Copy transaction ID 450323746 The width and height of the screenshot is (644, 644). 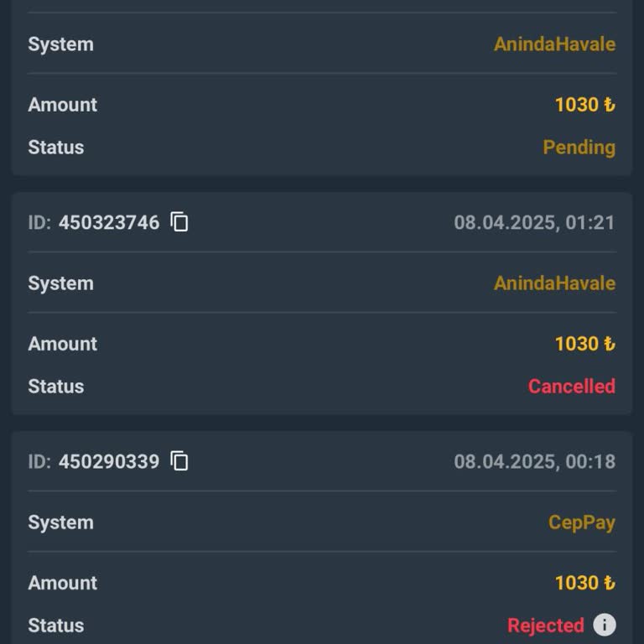click(x=179, y=221)
